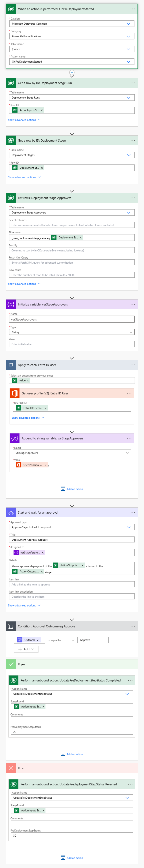Show advanced options in Deployment Stage Run card
144x868 pixels.
[24, 120]
